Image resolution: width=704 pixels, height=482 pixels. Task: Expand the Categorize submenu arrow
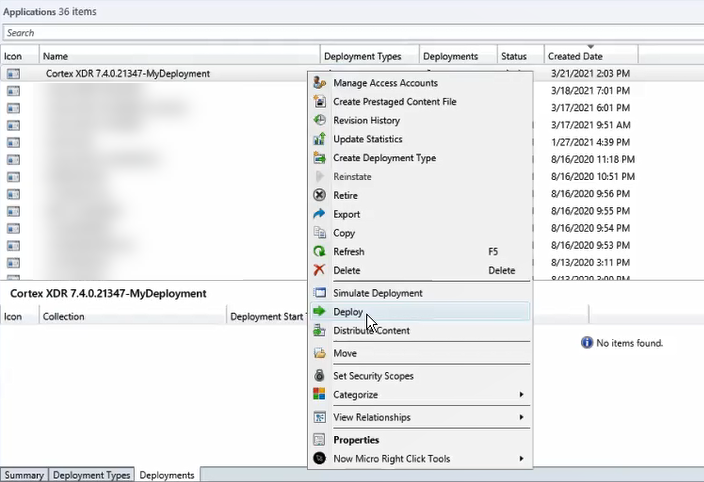(x=521, y=394)
